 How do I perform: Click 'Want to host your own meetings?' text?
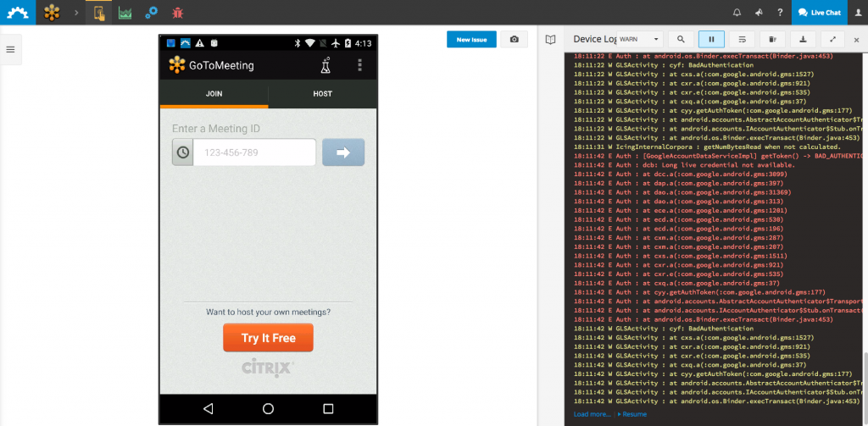pos(269,312)
